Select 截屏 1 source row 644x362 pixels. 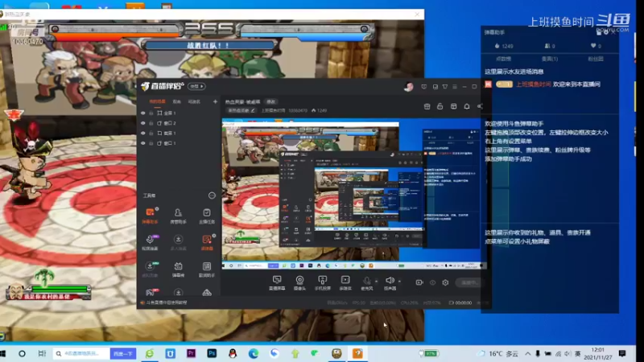point(177,134)
